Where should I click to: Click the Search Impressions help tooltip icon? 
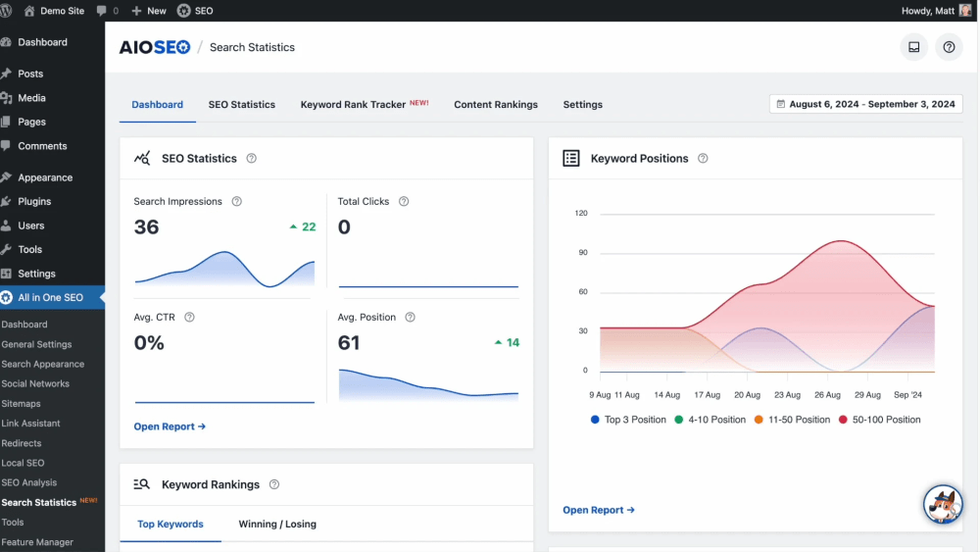pos(237,201)
